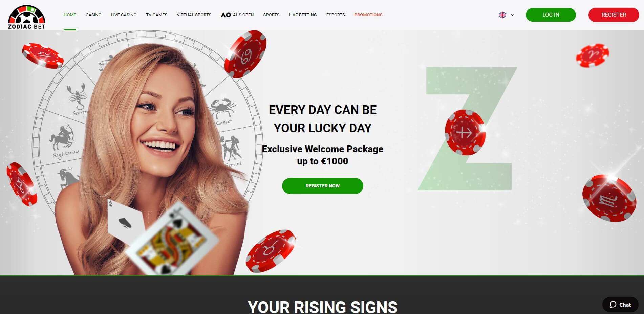The height and width of the screenshot is (314, 644).
Task: Click the Register Now banner button
Action: (x=323, y=186)
